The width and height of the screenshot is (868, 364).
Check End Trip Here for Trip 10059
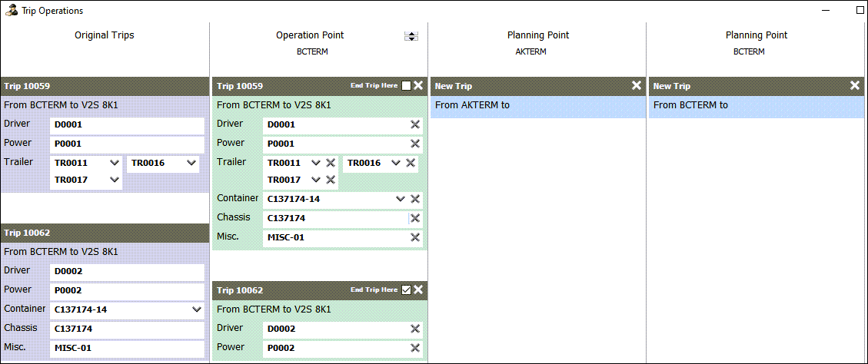tap(407, 86)
